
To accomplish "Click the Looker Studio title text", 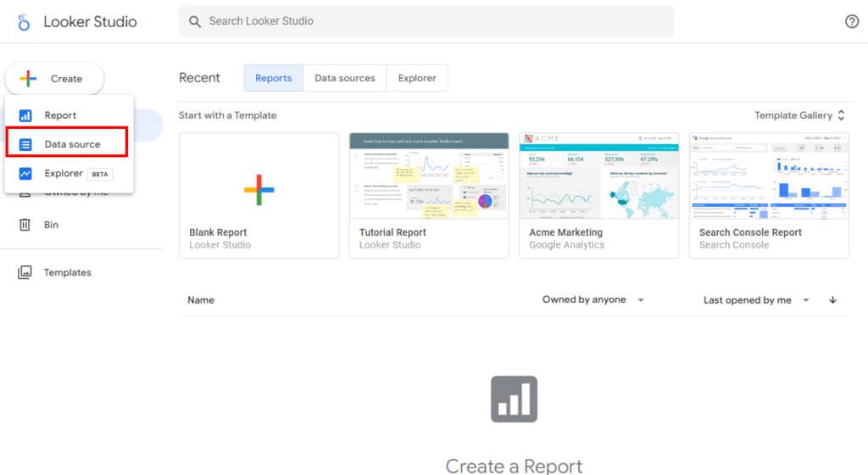I will (90, 21).
